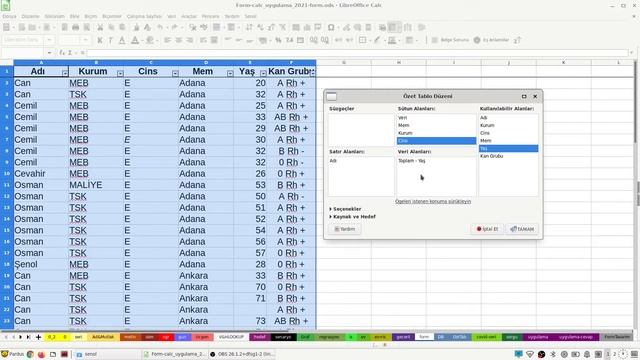640x360 pixels.
Task: Click the Insert chart icon
Action: pyautogui.click(x=307, y=27)
